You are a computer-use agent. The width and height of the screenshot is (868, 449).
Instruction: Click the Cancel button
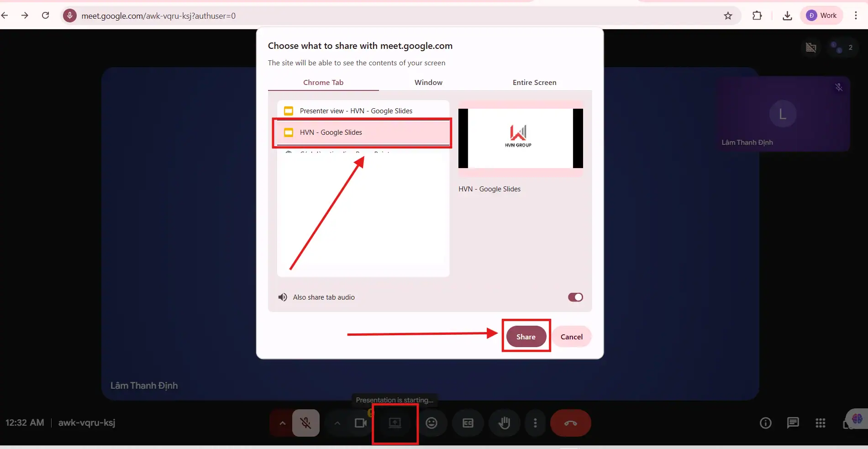pyautogui.click(x=571, y=337)
